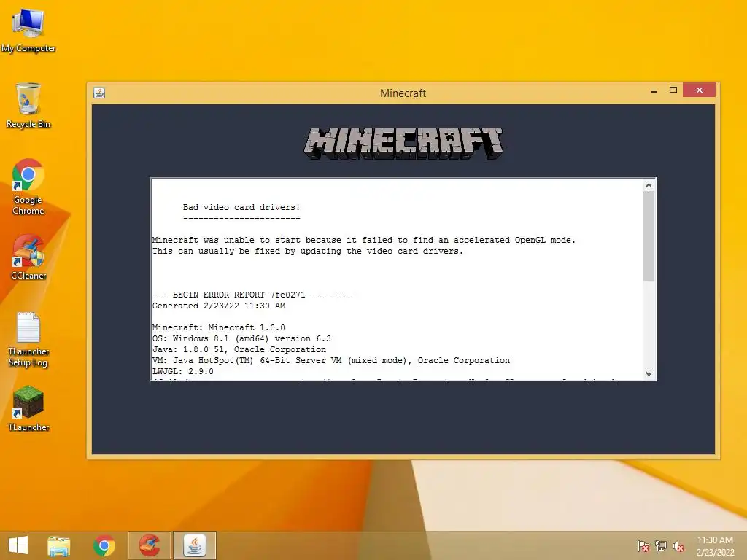Click the 'VM: Java HotSpot(TM)' line
The width and height of the screenshot is (747, 560).
point(331,360)
